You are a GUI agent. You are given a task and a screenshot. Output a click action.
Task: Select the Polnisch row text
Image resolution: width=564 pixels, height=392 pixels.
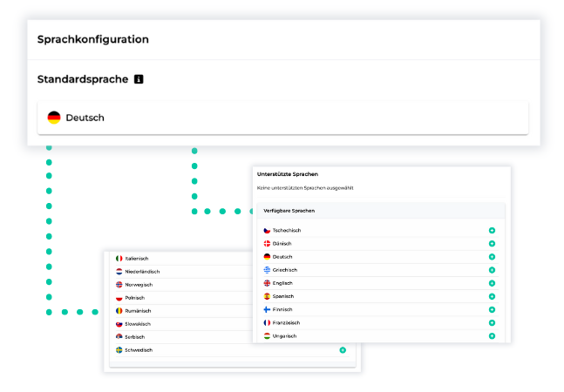[x=135, y=298]
